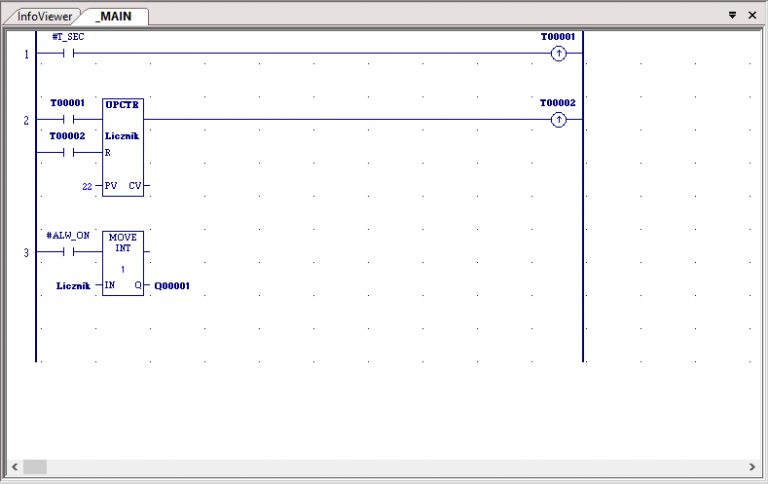Viewport: 768px width, 484px height.
Task: Select the UPCTR counter block
Action: [x=123, y=146]
